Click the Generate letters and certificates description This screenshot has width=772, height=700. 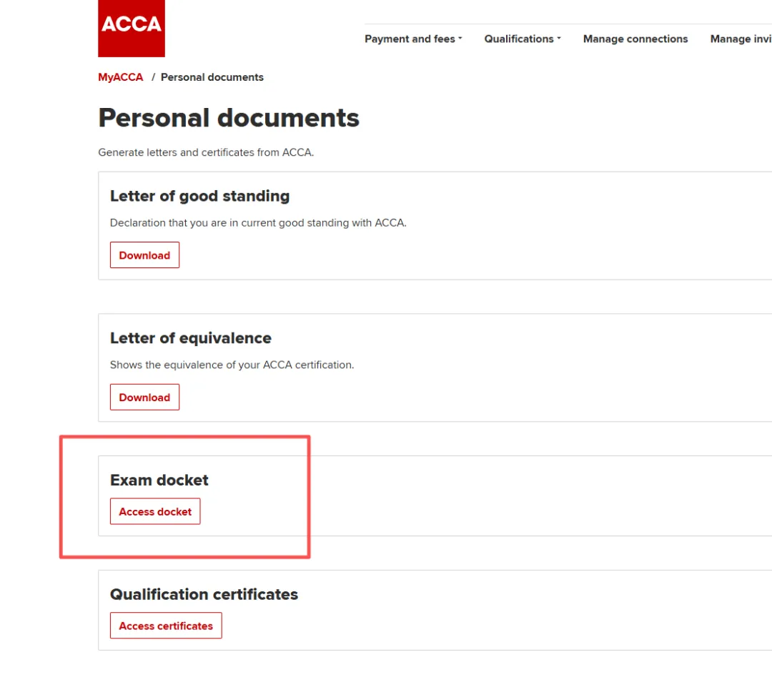pyautogui.click(x=206, y=152)
